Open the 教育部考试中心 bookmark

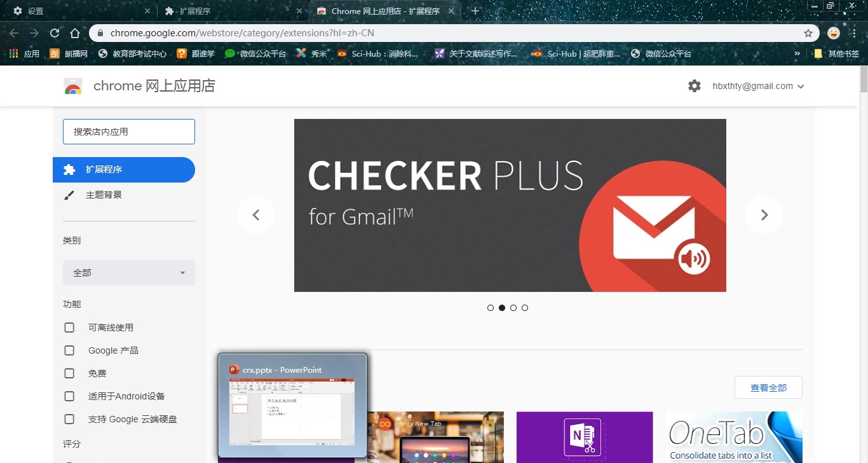point(132,54)
